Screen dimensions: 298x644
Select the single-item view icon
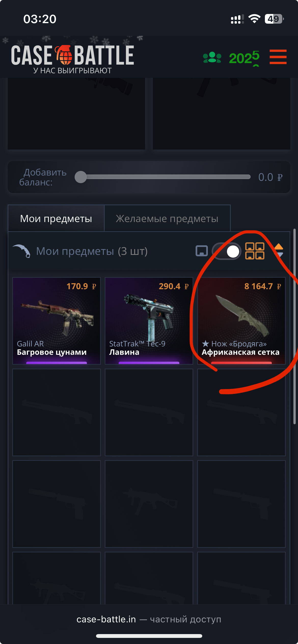202,251
